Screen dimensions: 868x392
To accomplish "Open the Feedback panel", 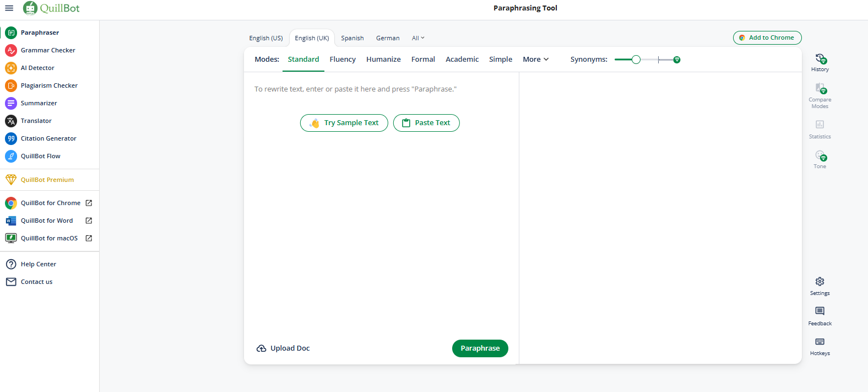I will (820, 316).
